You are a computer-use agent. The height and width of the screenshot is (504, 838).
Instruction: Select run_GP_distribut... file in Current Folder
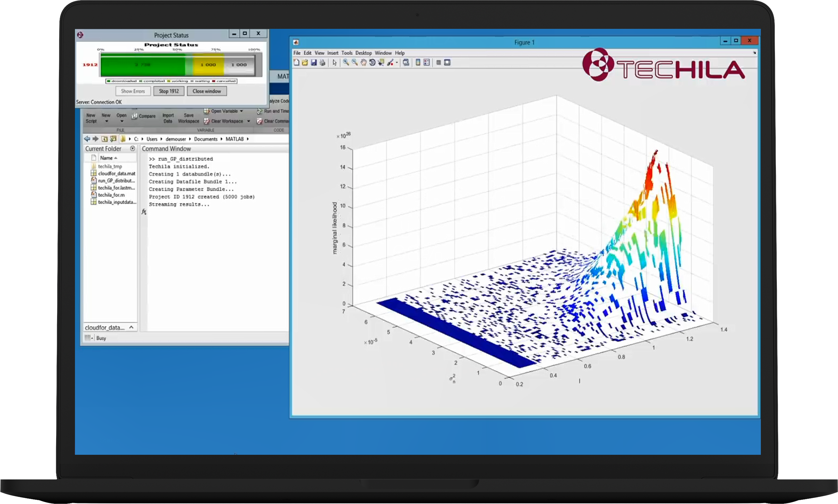[x=116, y=181]
